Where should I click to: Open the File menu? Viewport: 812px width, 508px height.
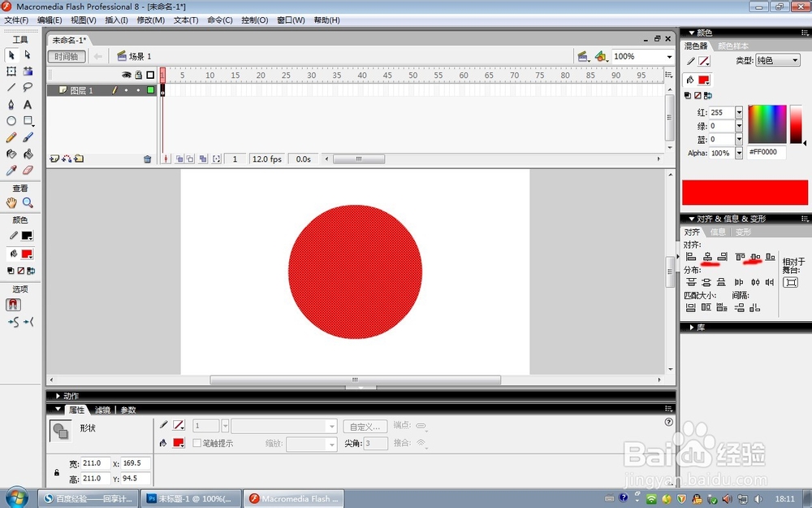click(x=16, y=20)
